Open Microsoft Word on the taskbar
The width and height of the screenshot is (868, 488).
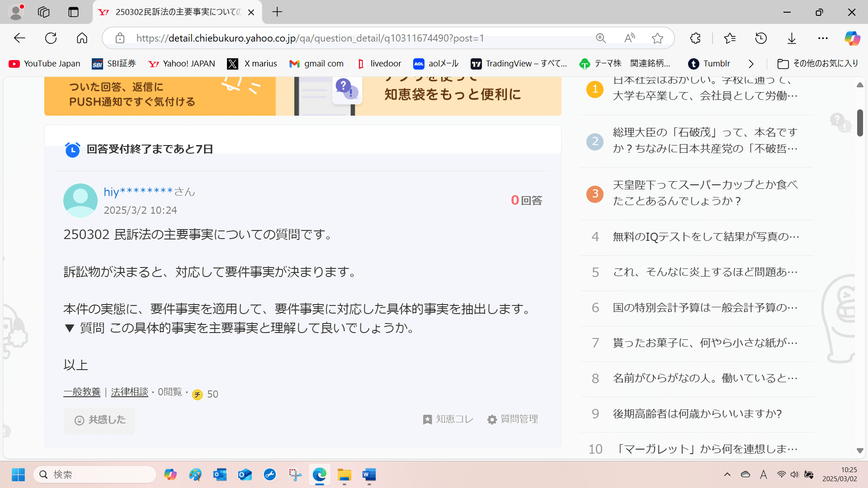pyautogui.click(x=369, y=475)
